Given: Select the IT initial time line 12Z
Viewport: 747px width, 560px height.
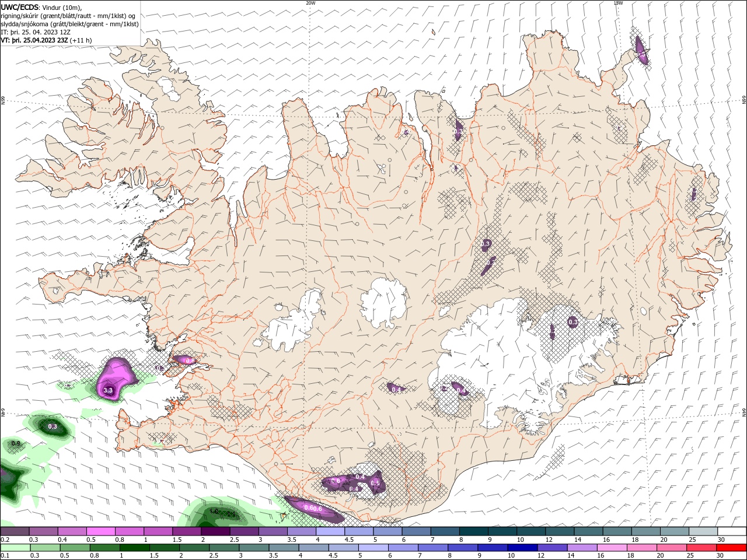Looking at the screenshot, I should (36, 32).
